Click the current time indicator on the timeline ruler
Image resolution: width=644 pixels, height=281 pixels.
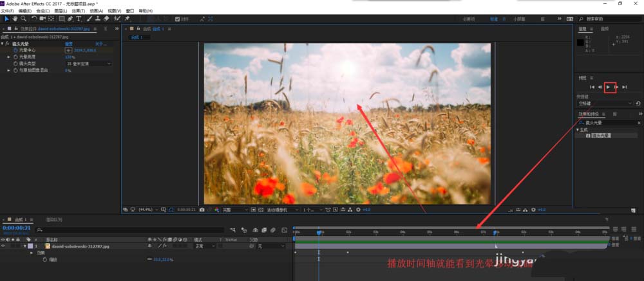318,231
